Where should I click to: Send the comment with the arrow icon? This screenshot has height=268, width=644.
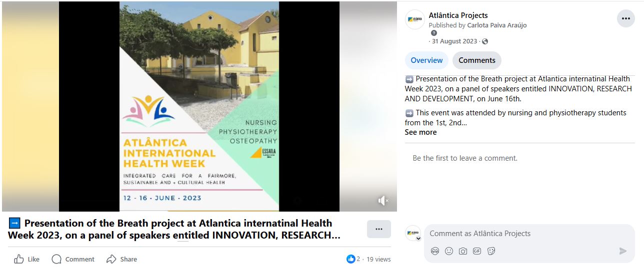coord(622,251)
